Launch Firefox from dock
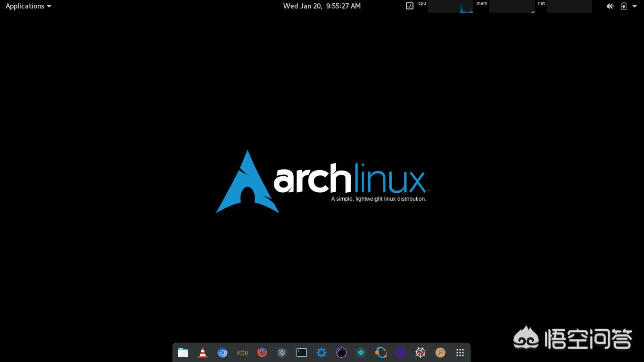 tap(262, 353)
